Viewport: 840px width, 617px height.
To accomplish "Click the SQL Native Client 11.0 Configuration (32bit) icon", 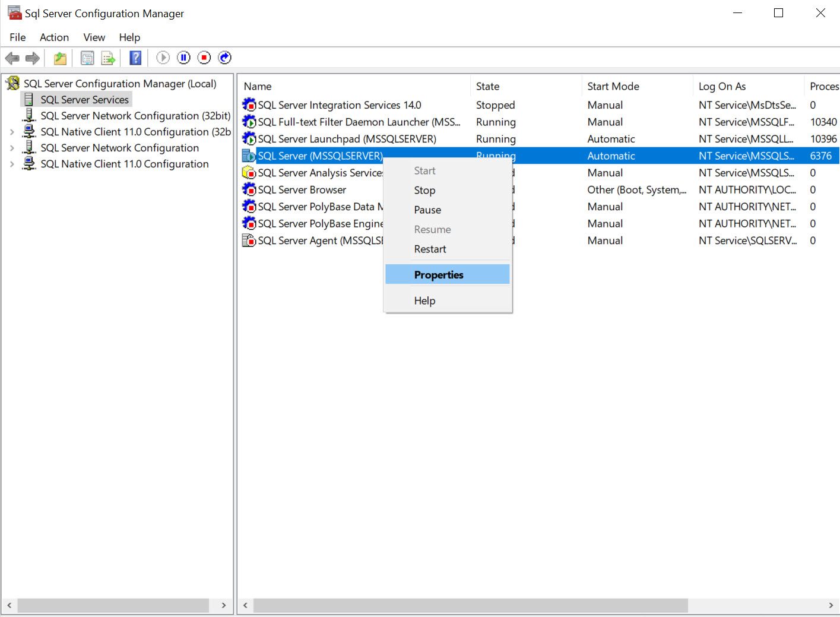I will coord(28,131).
